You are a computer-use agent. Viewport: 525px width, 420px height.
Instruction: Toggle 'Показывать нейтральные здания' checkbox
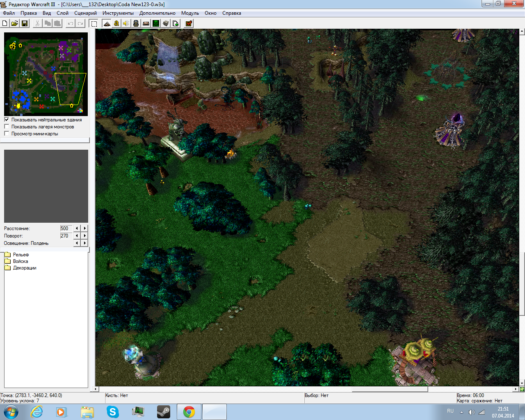coord(7,120)
